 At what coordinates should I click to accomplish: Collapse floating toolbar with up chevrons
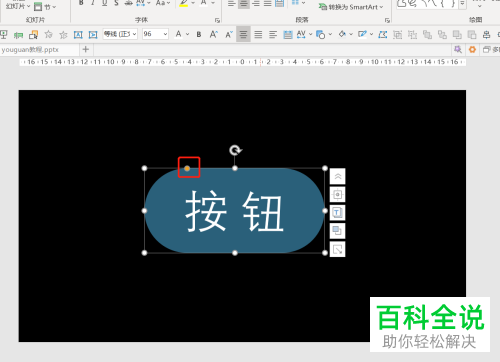(337, 176)
